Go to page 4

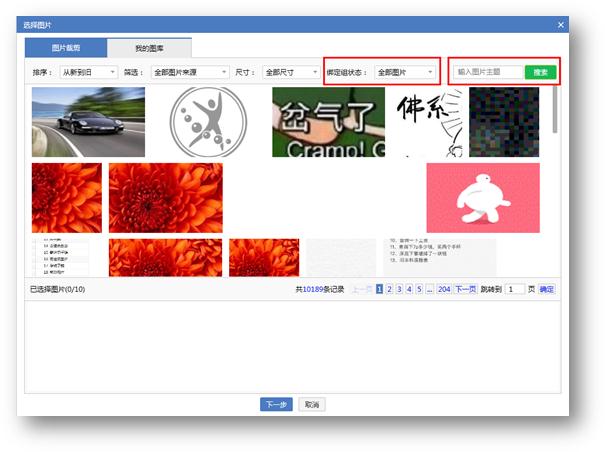409,289
